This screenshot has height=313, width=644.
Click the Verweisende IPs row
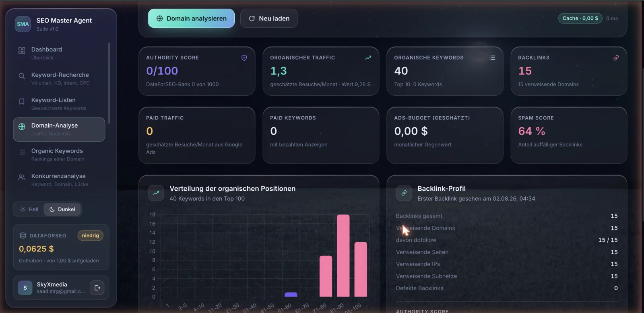tap(507, 264)
